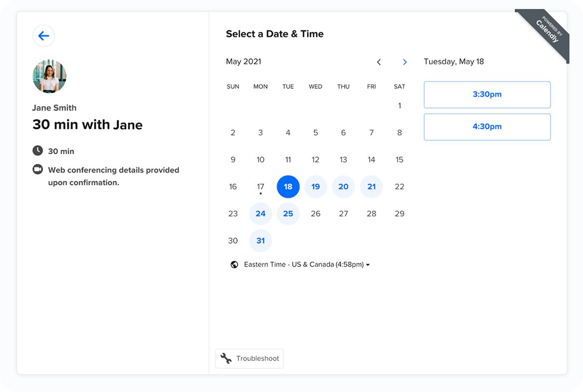Screen dimensions: 583x392
Task: Click the video camera conferencing icon
Action: coord(38,170)
